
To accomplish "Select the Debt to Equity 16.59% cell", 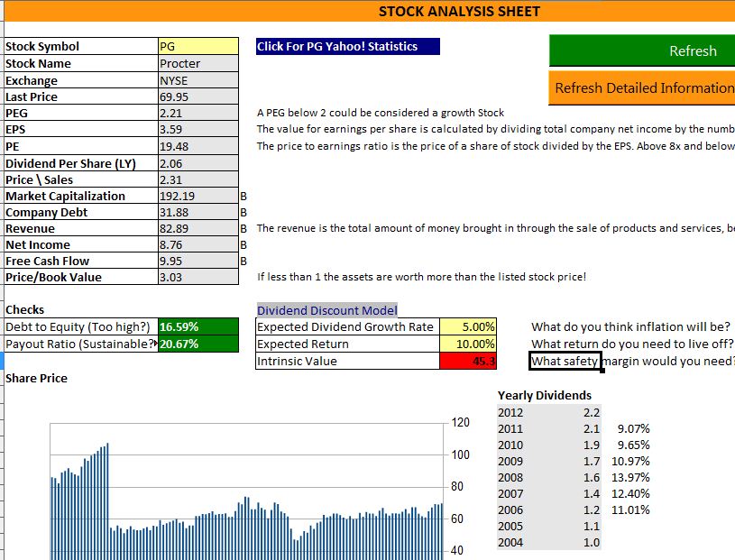I will pos(198,326).
